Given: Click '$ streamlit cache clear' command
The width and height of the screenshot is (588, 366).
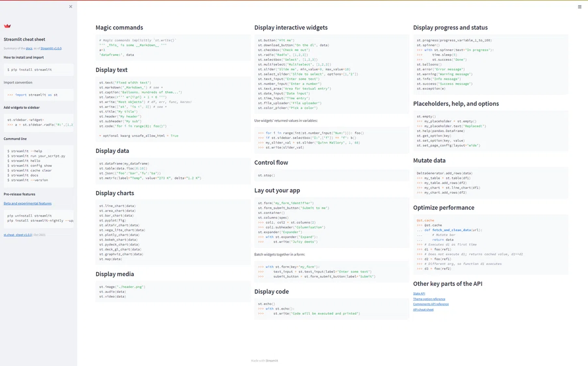Looking at the screenshot, I should point(29,170).
